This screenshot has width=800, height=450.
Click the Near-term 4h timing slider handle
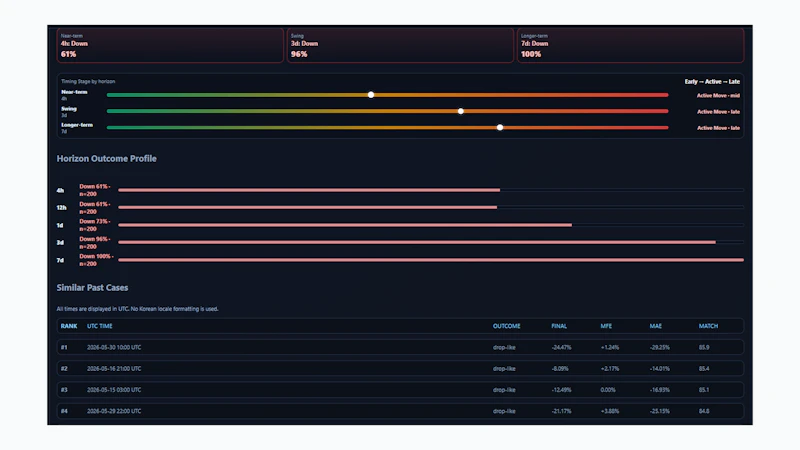pos(371,95)
